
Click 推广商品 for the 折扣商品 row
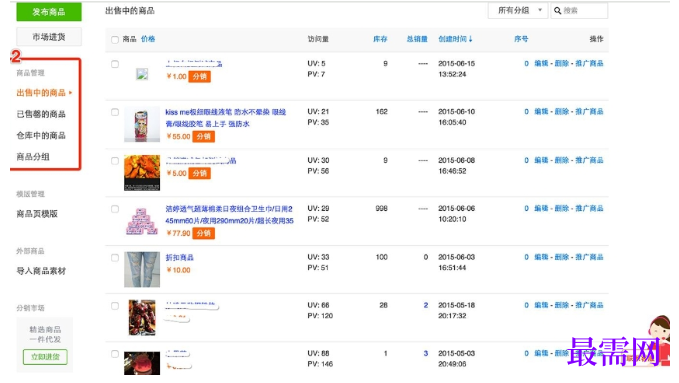(x=589, y=257)
